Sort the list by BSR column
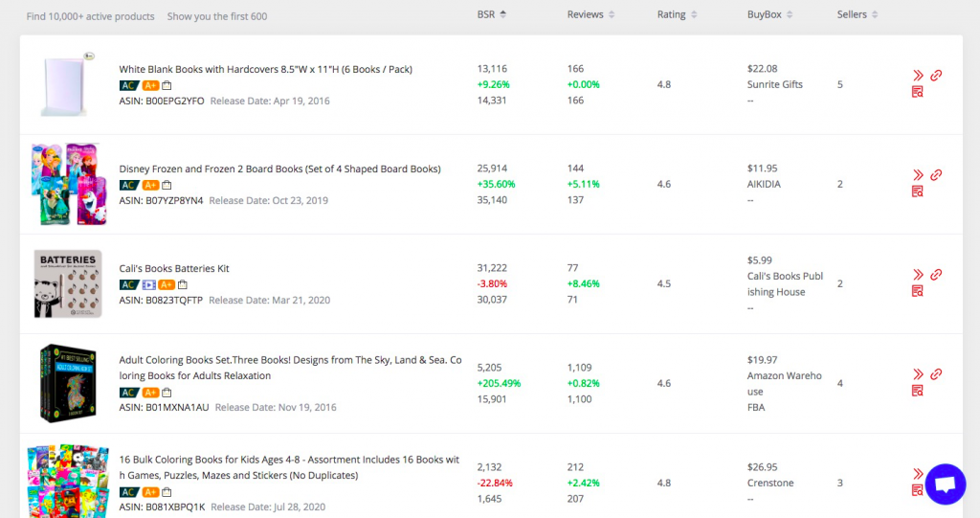 click(x=491, y=14)
